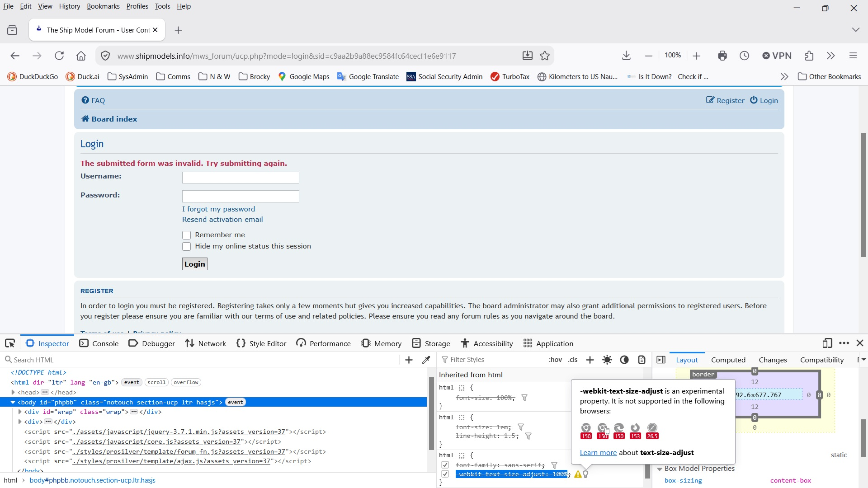Open the tab overview icon left of the tab
This screenshot has width=868, height=488.
(12, 30)
